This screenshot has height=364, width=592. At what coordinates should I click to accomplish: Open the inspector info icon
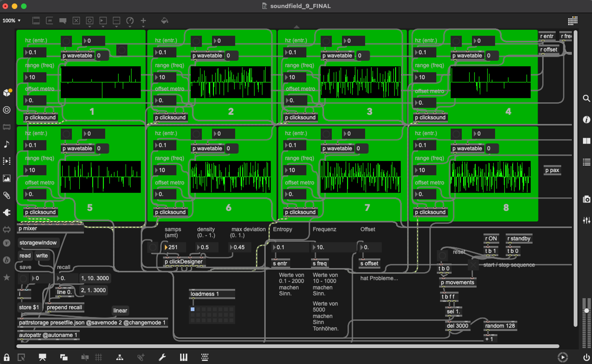586,120
